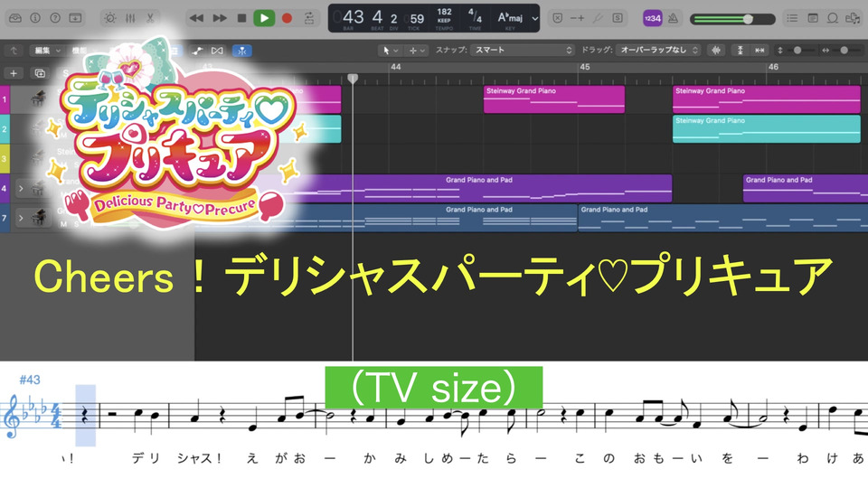Click the red Record button
Viewport: 868px width, 488px height.
point(287,18)
